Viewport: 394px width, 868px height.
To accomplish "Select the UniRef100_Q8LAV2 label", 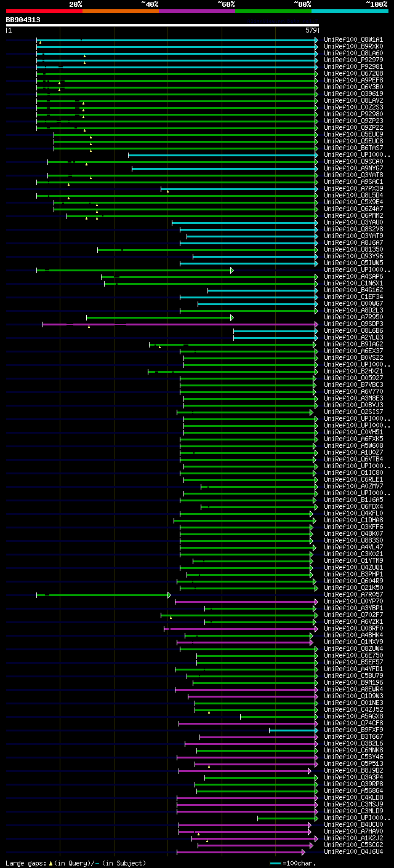I will coord(353,101).
